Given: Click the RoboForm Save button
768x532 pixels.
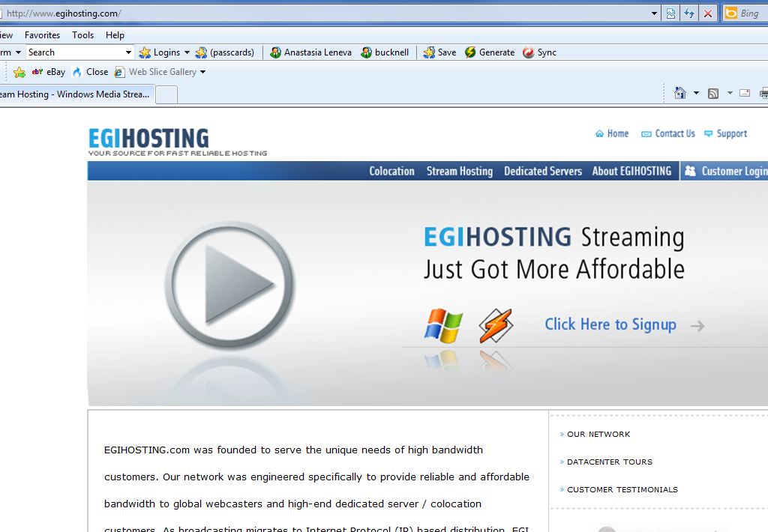Looking at the screenshot, I should point(439,52).
